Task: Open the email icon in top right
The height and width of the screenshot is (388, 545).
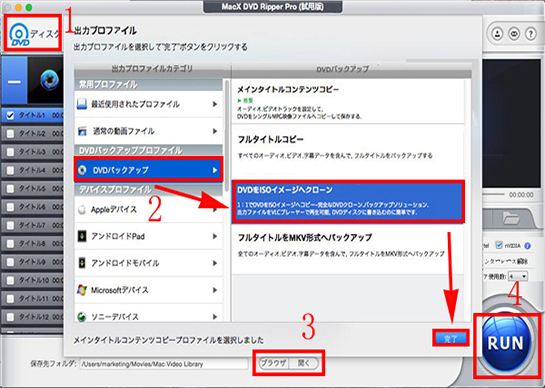Action: [x=514, y=34]
